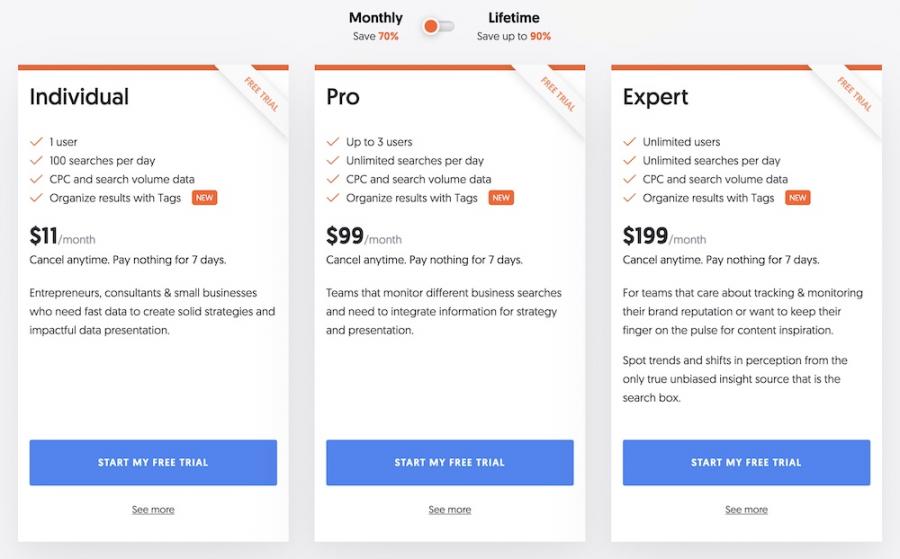Image resolution: width=900 pixels, height=559 pixels.
Task: Start free trial for Pro plan
Action: 450,463
